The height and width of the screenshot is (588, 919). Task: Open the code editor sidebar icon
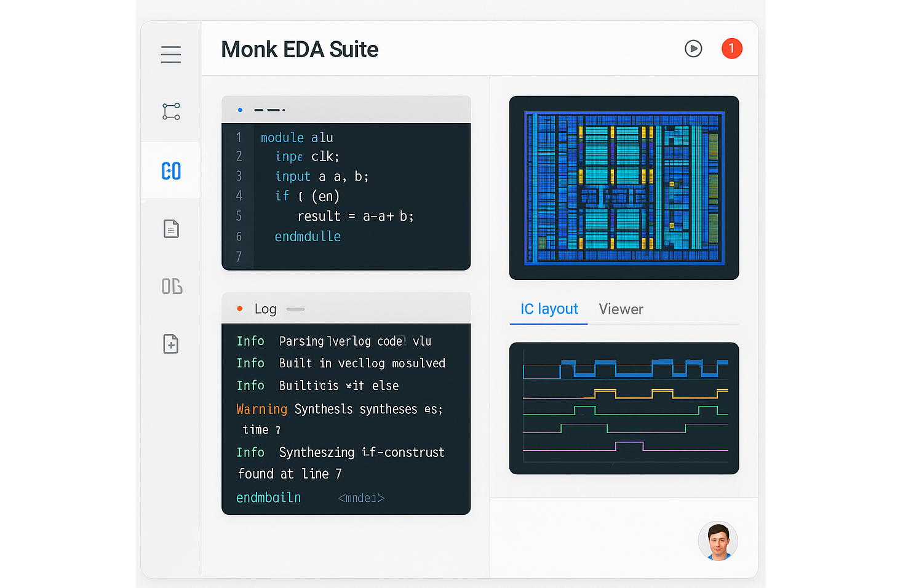171,171
